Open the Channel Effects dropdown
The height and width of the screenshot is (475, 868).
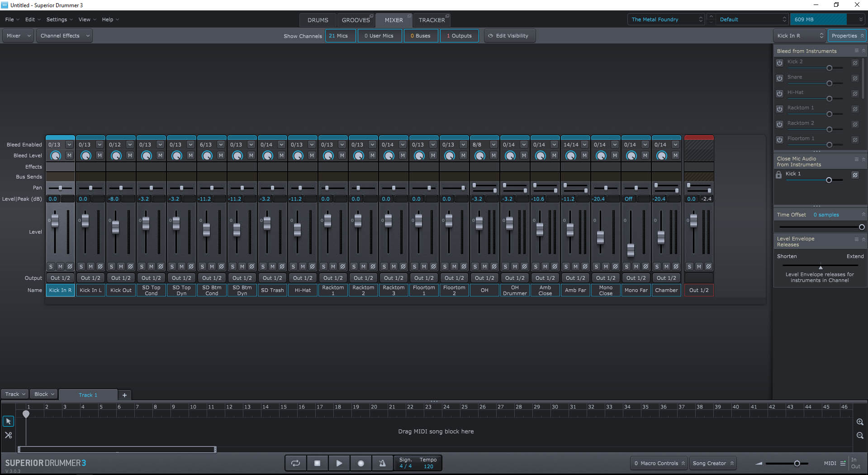coord(65,36)
